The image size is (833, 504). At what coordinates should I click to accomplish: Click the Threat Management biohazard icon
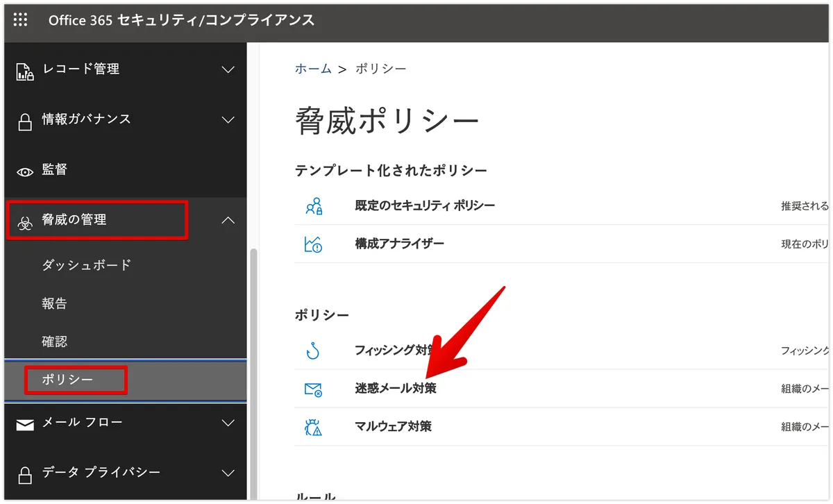pyautogui.click(x=25, y=222)
